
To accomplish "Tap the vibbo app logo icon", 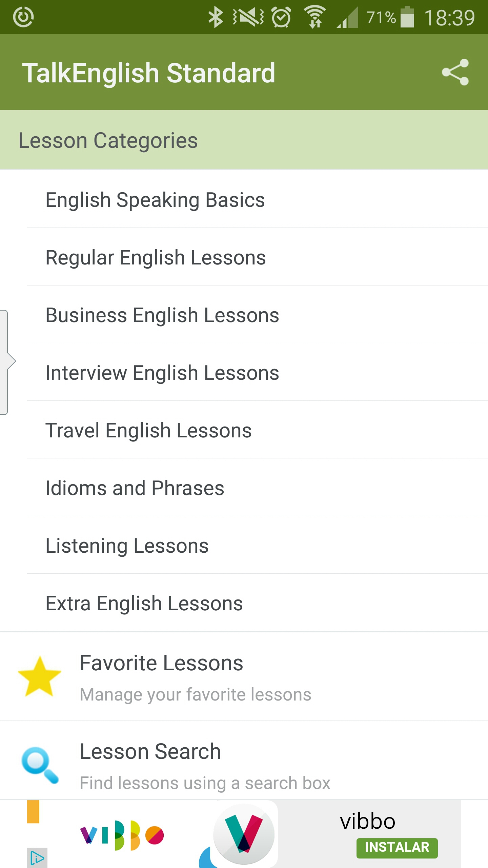I will [x=244, y=834].
